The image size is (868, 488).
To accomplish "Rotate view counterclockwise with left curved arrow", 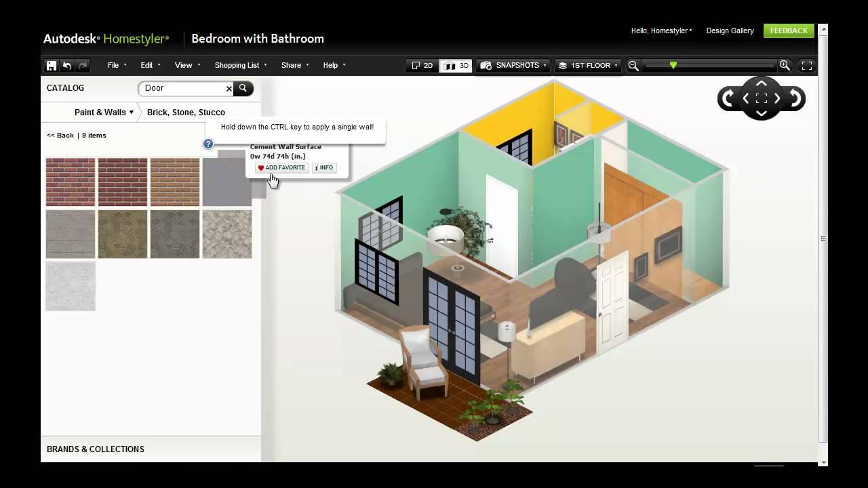I will pyautogui.click(x=728, y=99).
